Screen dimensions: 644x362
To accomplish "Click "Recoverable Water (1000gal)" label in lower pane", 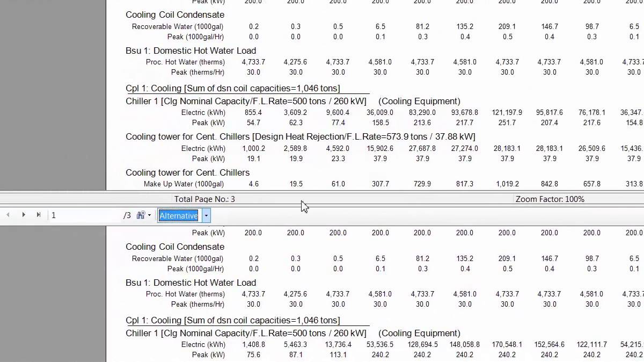I will (x=178, y=258).
